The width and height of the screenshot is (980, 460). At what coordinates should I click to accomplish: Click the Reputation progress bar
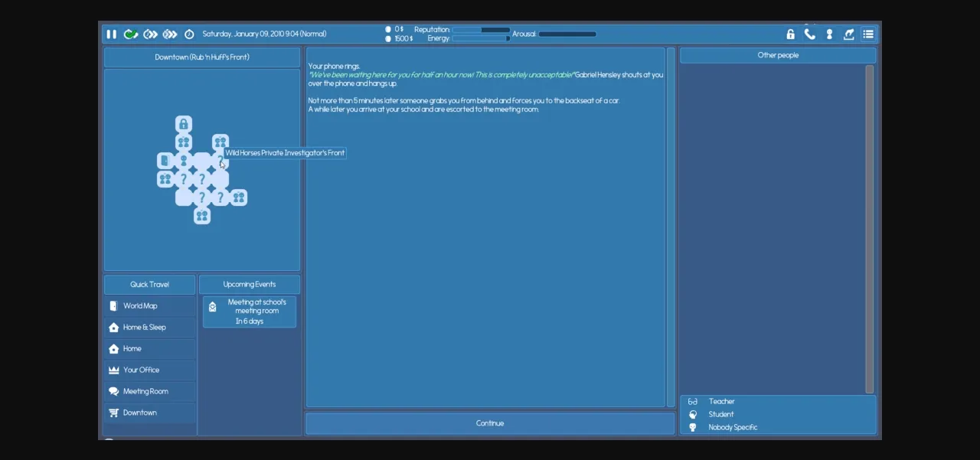(x=481, y=30)
